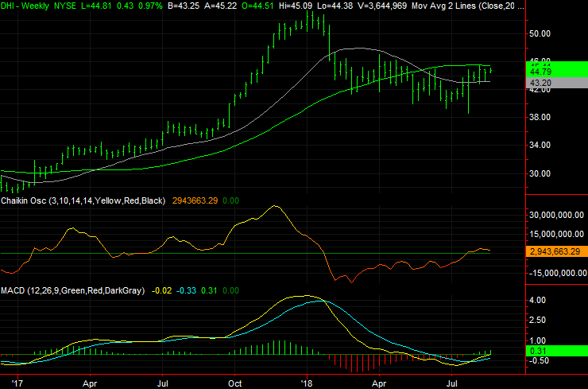588x389 pixels.
Task: Click the open value O=44.51
Action: [x=257, y=6]
